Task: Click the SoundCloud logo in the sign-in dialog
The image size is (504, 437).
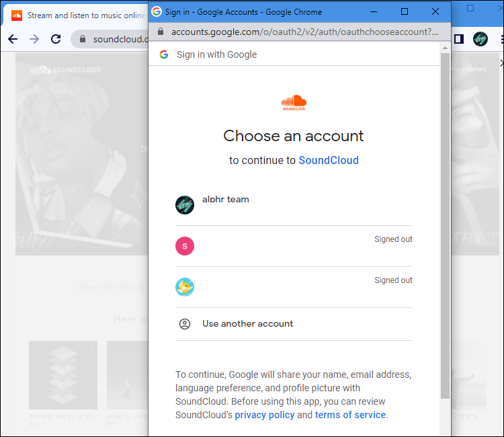Action: [x=294, y=103]
